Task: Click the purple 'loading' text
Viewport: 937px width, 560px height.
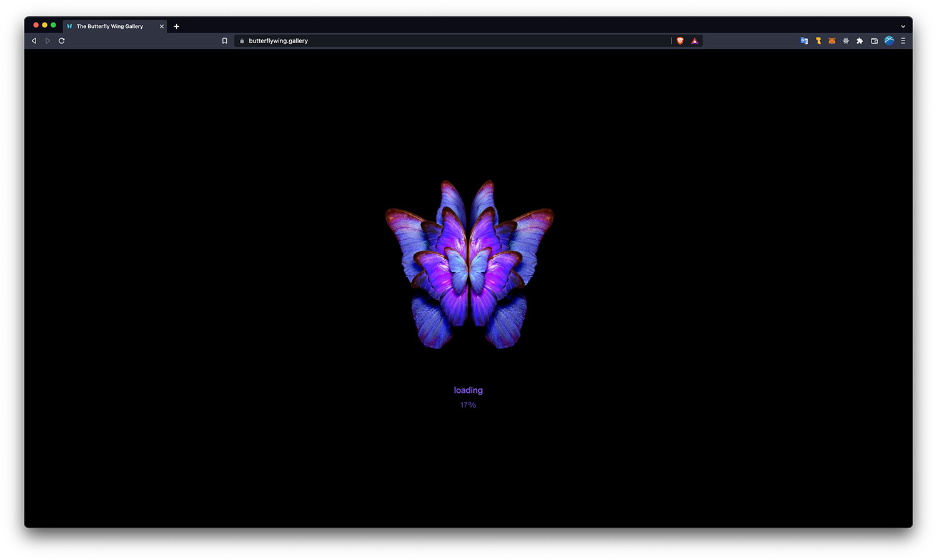Action: coord(468,390)
